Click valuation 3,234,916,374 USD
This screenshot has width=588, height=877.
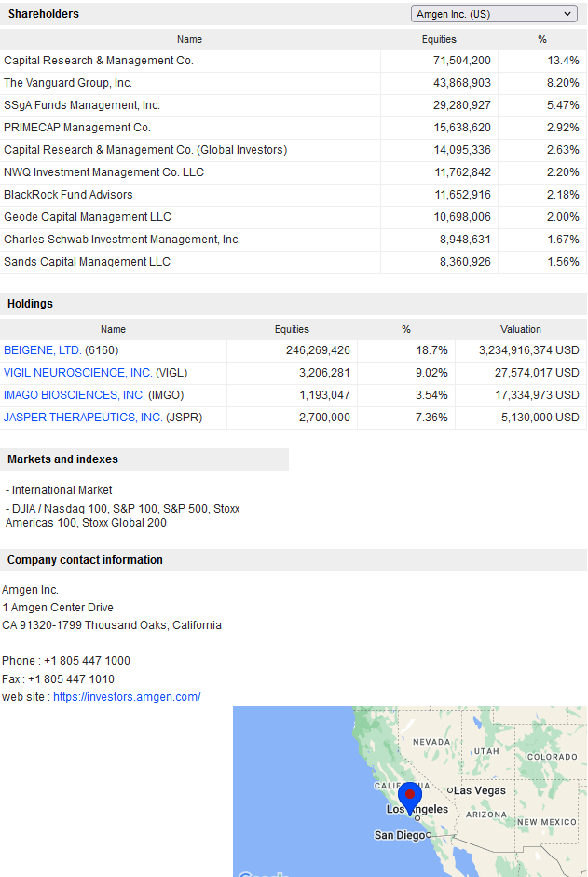point(528,350)
